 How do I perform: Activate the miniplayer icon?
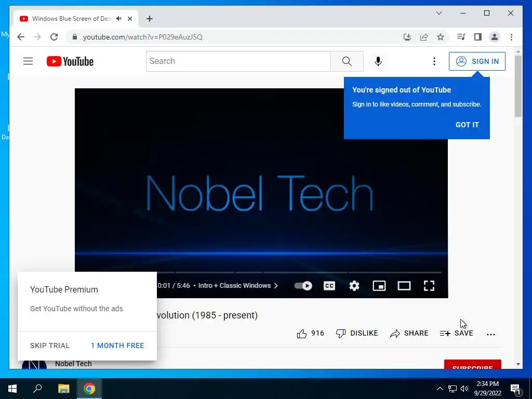(x=379, y=286)
